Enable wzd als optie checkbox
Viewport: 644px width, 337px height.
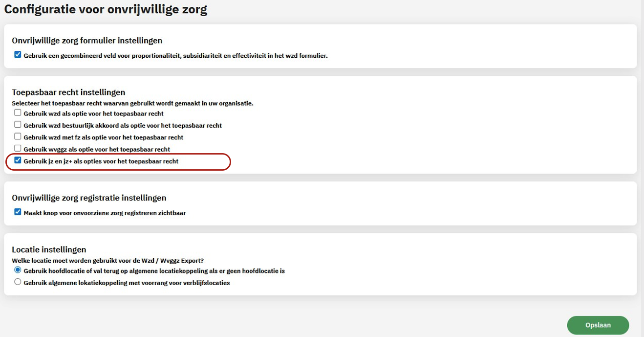[x=18, y=112]
